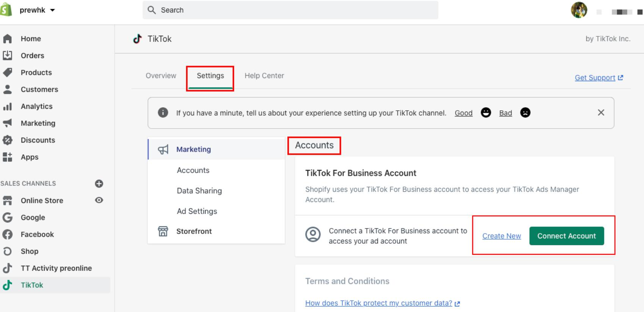Select TikTok channel in sidebar

(x=32, y=285)
